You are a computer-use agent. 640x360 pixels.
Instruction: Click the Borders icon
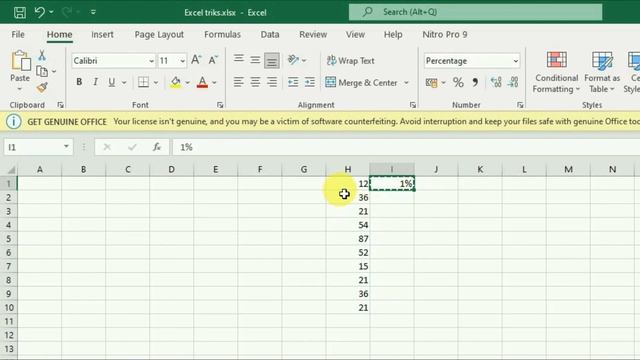pos(143,82)
